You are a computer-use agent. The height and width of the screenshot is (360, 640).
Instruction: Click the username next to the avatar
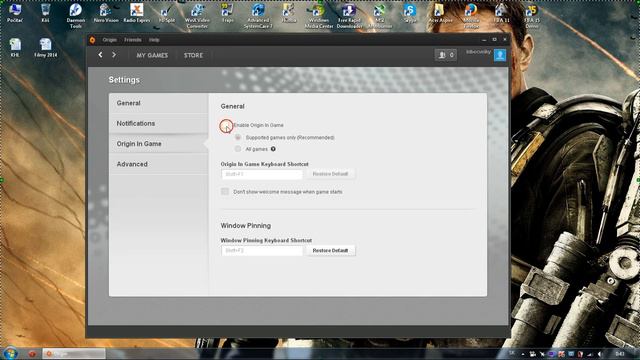pos(478,52)
